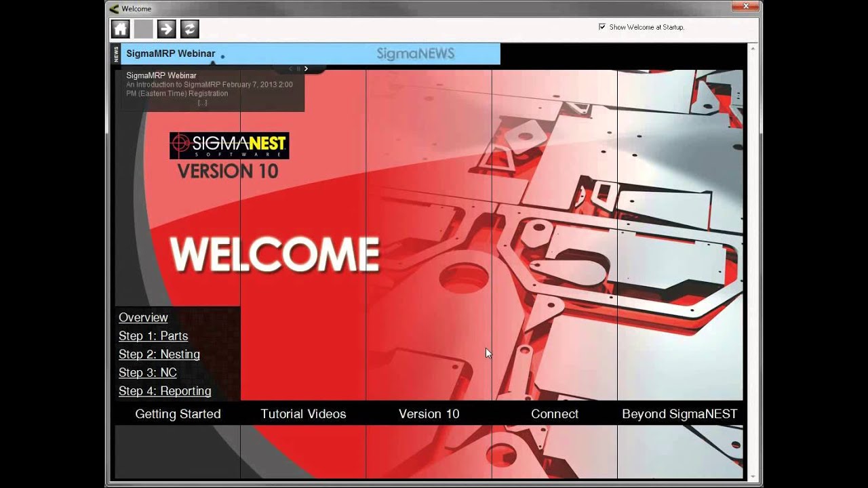Click the SigmaNEWS banner title
868x488 pixels.
415,54
